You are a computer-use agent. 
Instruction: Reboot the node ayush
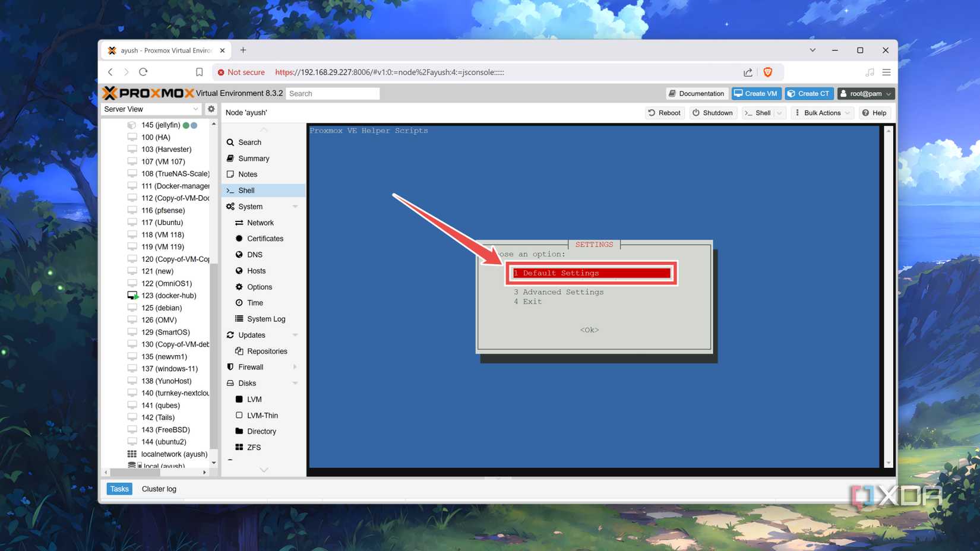665,112
